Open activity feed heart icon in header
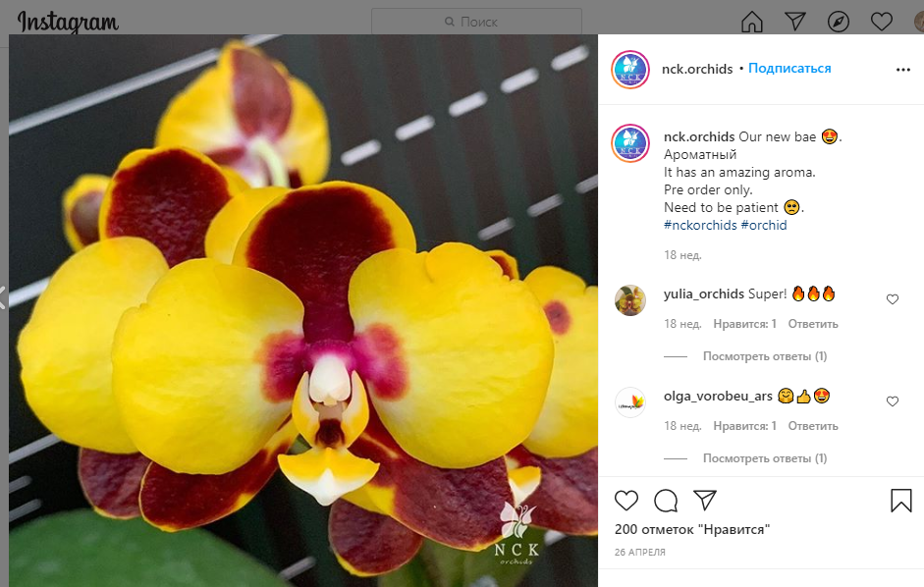This screenshot has height=587, width=924. coord(882,22)
